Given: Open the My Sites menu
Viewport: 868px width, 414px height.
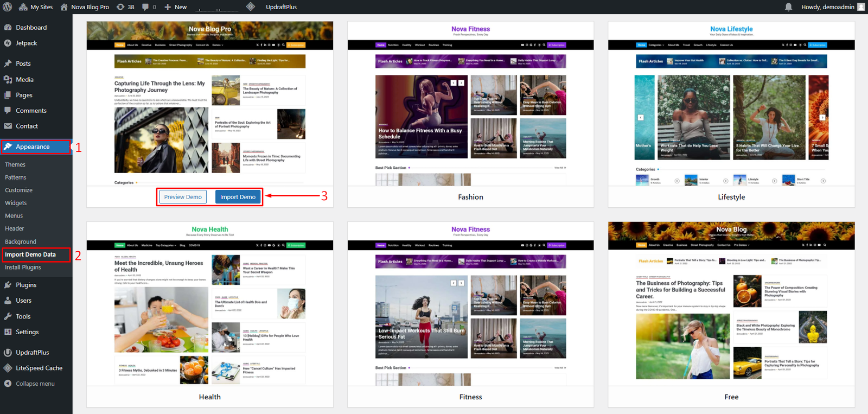Looking at the screenshot, I should [x=36, y=7].
